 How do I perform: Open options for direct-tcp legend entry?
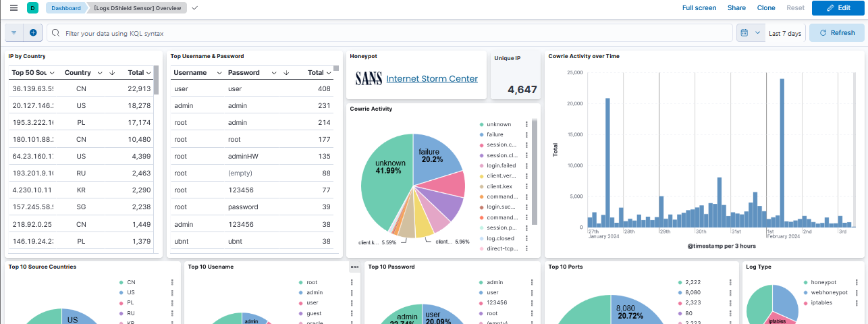[526, 249]
